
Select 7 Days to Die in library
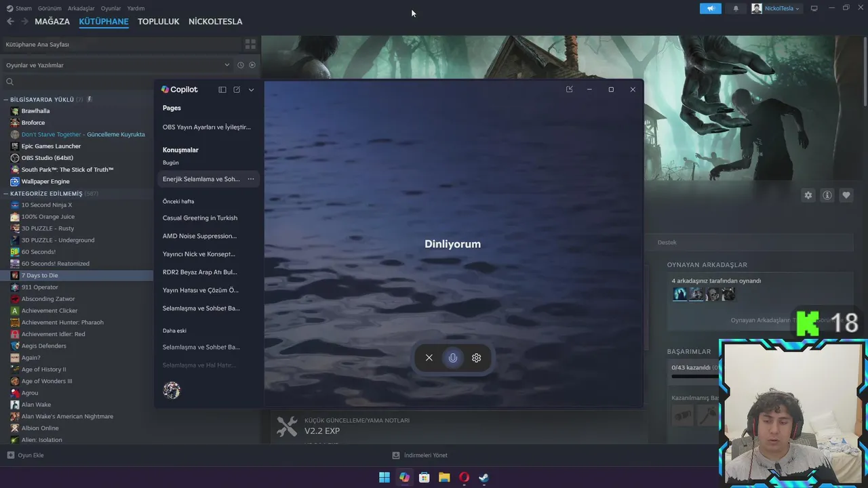[39, 275]
